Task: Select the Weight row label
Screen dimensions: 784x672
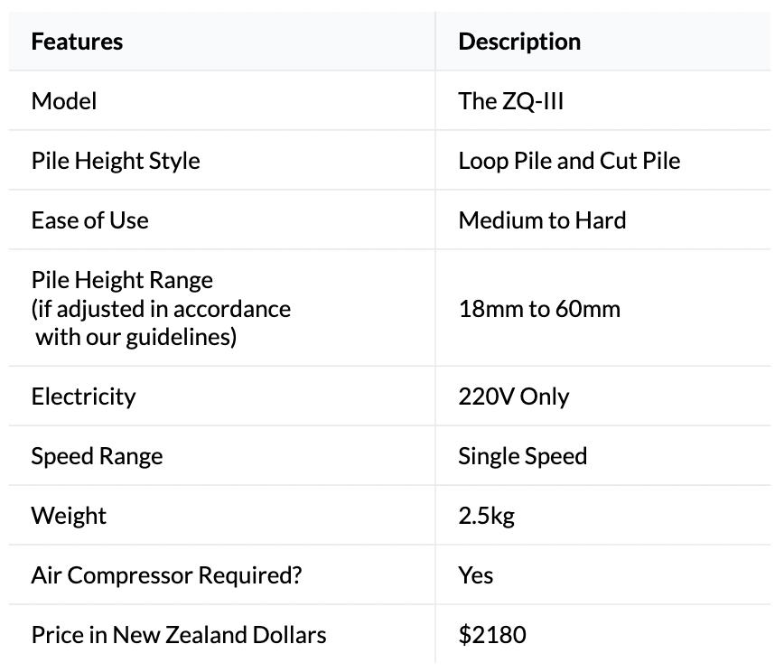Action: tap(69, 516)
